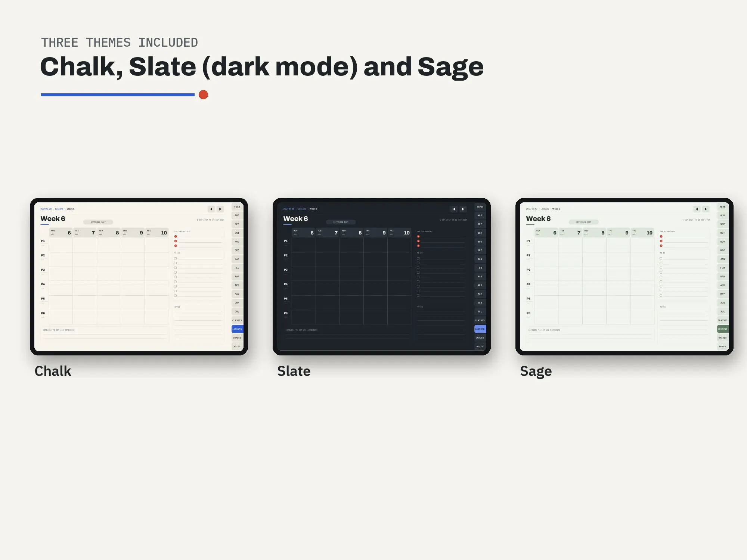Select MON 6 day header in Chalk planner
This screenshot has height=560, width=747.
pyautogui.click(x=61, y=233)
